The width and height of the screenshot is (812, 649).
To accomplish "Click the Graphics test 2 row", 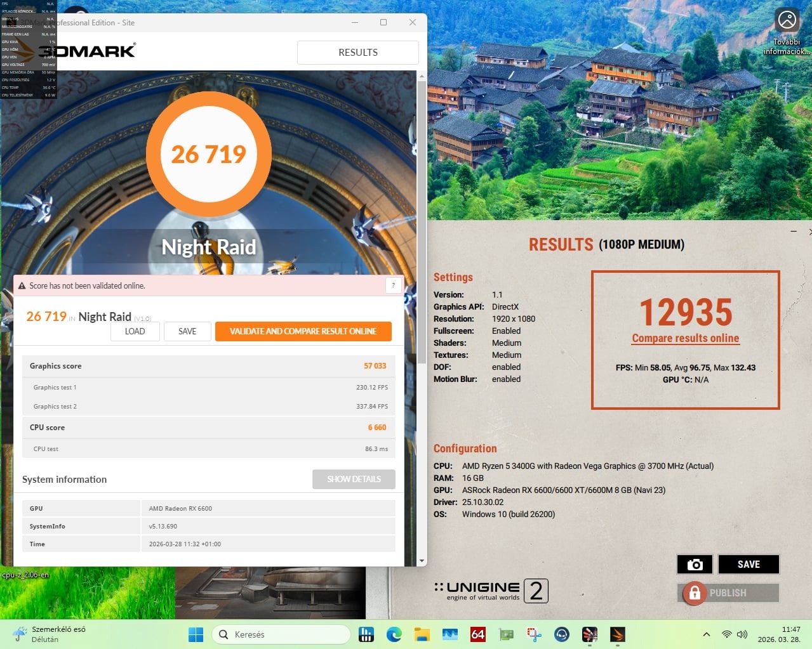I will [209, 406].
